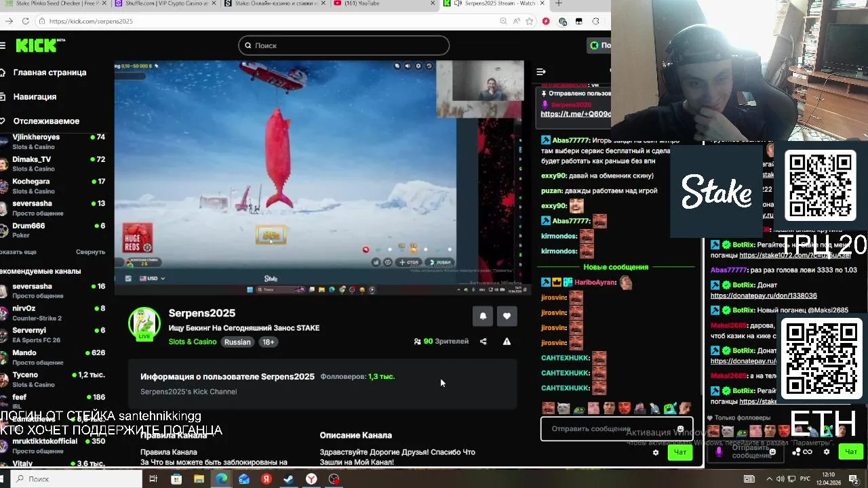Click Serpens2025 avatar with LIVE badge
Screen dimensions: 868x488
click(x=144, y=323)
